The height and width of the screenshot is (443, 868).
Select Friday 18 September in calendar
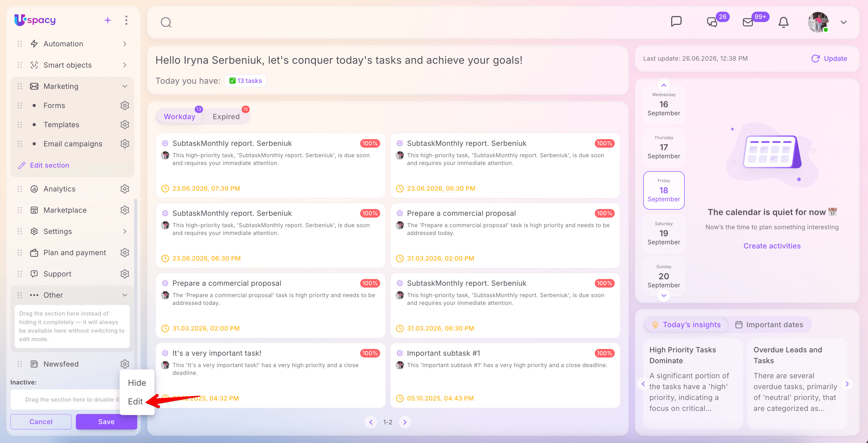click(x=663, y=190)
